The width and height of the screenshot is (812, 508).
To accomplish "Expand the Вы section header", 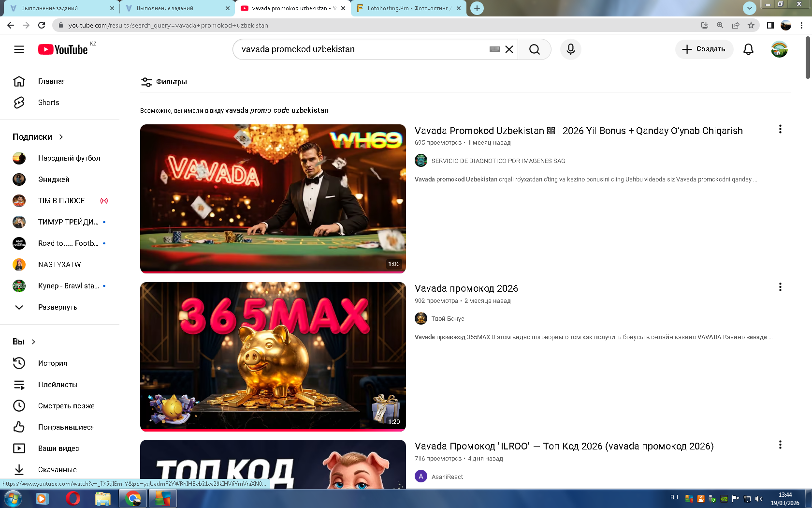I will 24,342.
